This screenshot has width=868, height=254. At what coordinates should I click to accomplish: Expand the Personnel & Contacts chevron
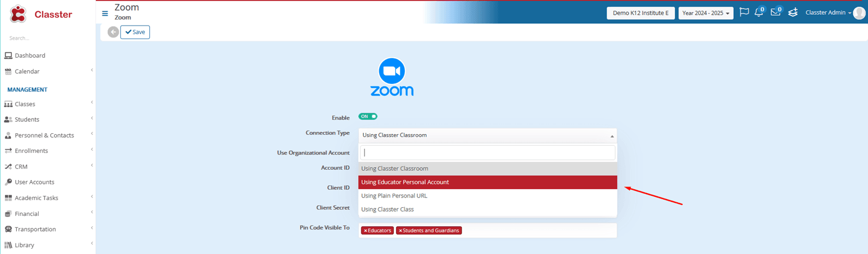(x=92, y=134)
